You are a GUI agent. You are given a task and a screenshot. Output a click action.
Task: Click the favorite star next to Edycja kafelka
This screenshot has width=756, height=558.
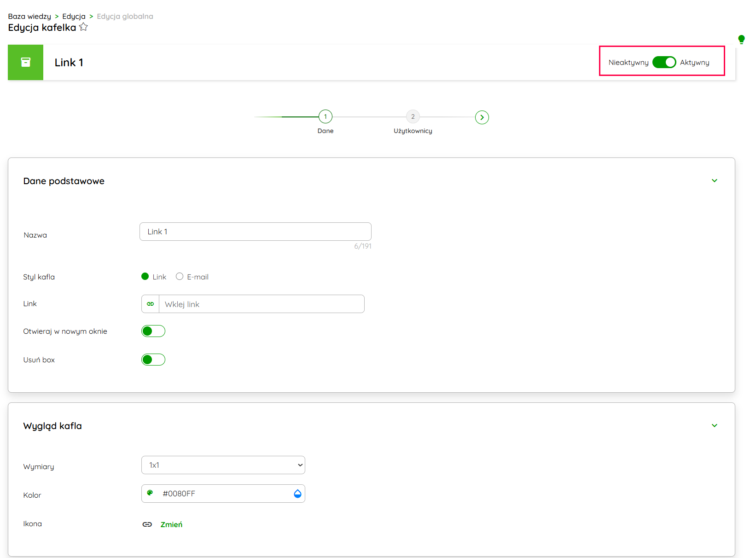(x=83, y=27)
